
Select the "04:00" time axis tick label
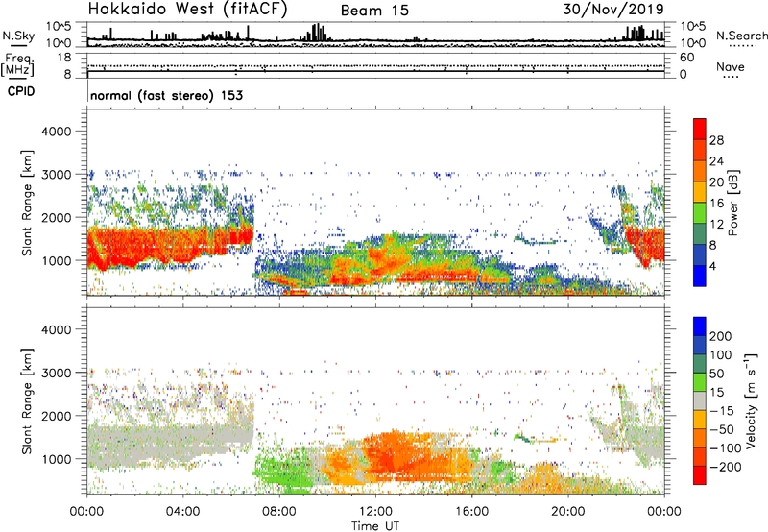(x=182, y=512)
